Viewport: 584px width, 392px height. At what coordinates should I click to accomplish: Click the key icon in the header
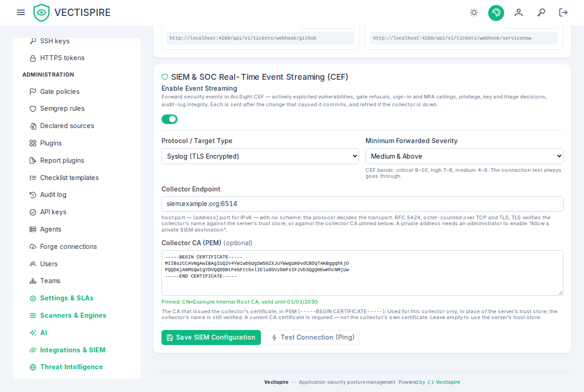[541, 13]
